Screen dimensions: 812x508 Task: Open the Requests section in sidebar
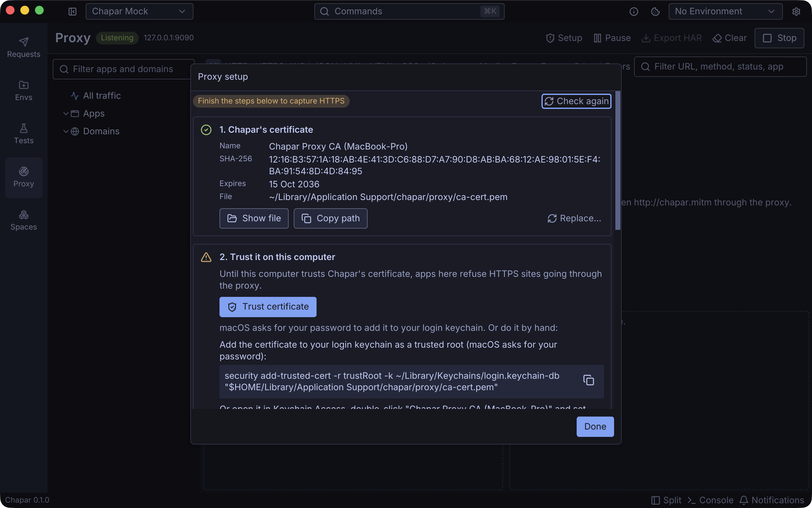pos(23,47)
